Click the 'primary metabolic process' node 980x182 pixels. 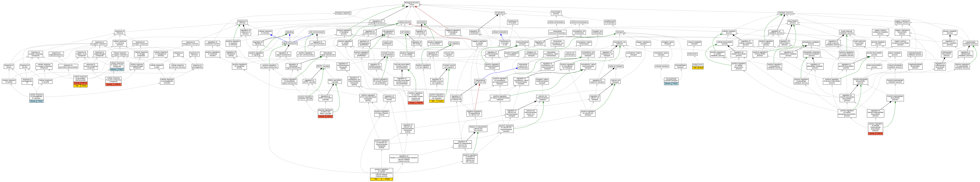(x=950, y=32)
